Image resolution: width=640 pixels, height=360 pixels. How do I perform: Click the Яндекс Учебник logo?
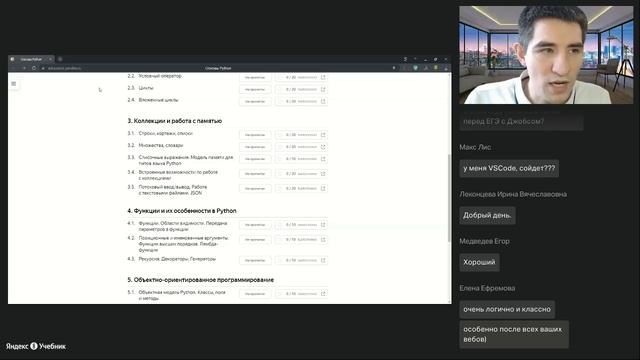36,346
